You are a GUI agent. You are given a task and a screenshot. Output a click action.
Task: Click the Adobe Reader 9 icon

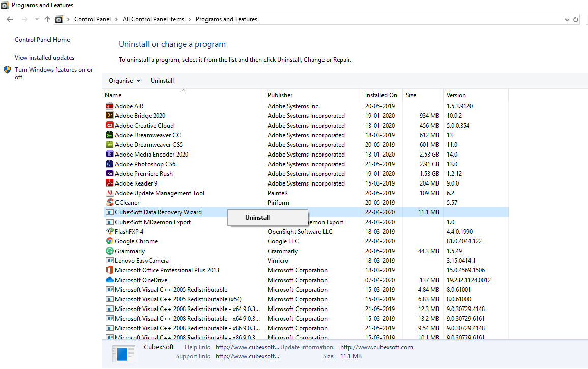[109, 183]
